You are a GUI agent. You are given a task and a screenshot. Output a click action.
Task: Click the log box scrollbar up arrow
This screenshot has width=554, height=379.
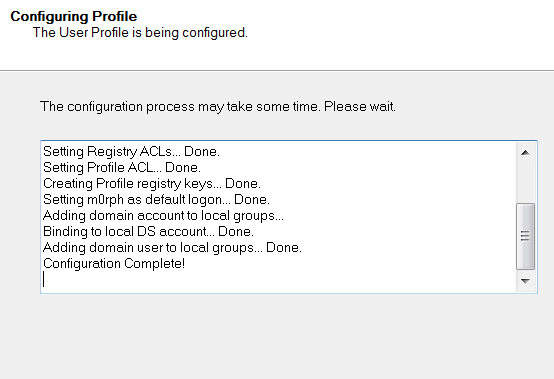[525, 152]
